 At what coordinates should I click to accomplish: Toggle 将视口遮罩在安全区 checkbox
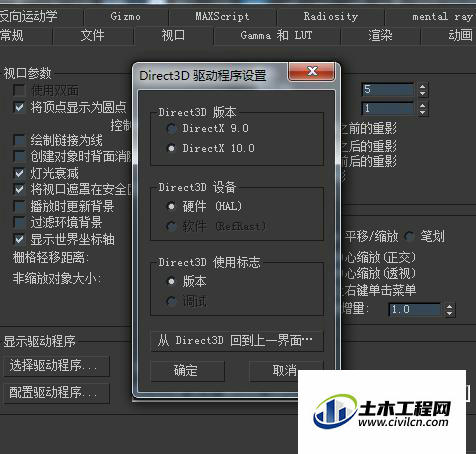19,189
